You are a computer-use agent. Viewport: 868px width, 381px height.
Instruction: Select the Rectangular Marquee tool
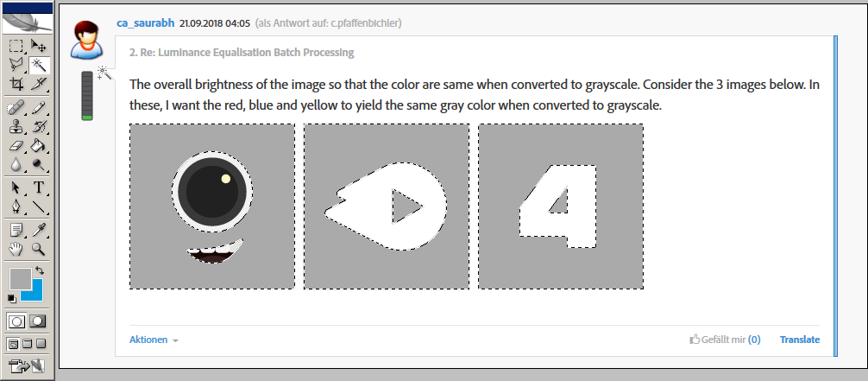(x=16, y=45)
